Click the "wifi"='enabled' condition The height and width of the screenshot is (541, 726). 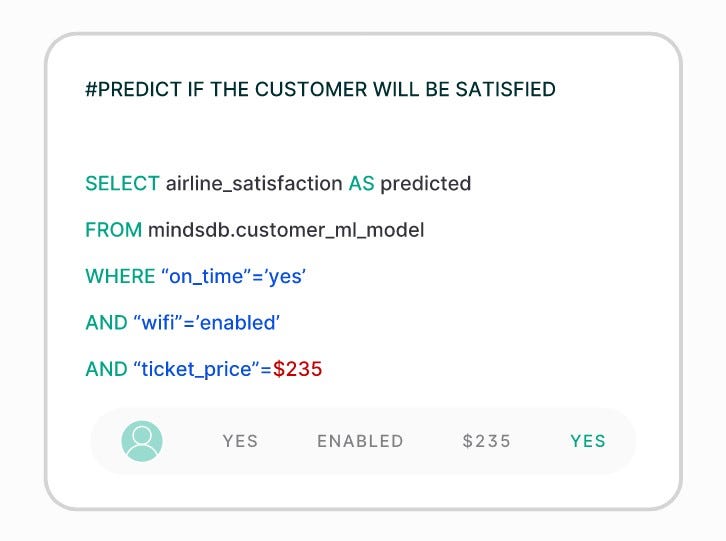tap(207, 323)
